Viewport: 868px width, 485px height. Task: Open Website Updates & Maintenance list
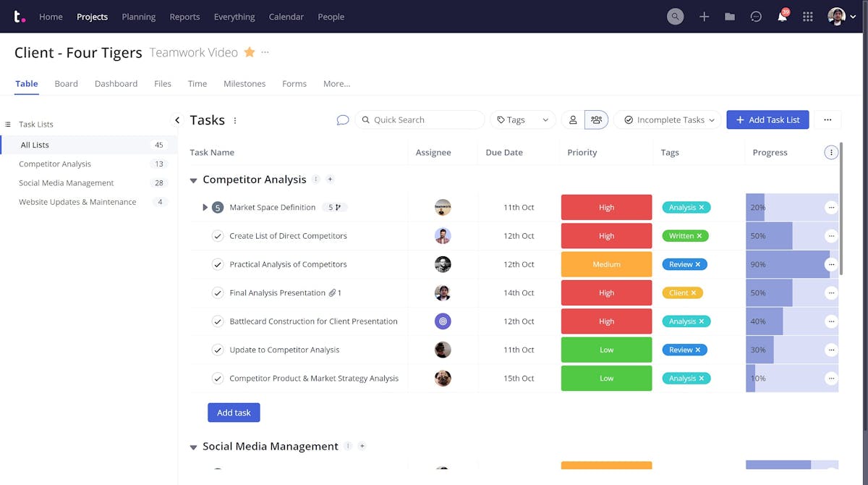(77, 202)
